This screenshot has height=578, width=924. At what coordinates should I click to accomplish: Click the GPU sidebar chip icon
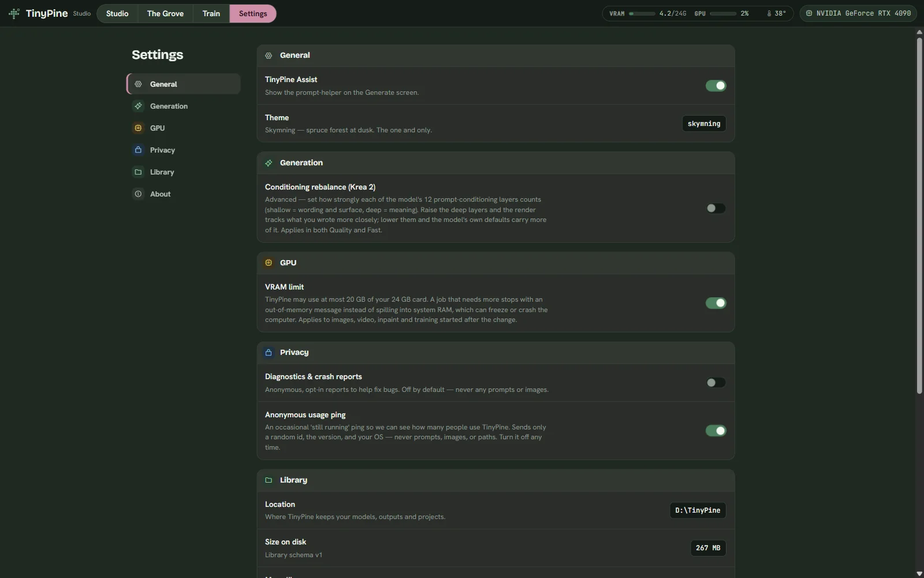138,128
